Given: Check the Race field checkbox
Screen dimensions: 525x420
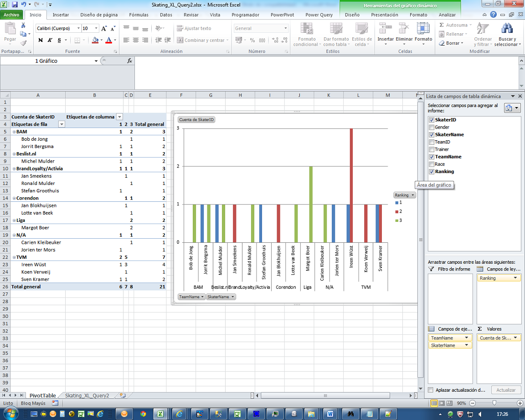Looking at the screenshot, I should [432, 164].
